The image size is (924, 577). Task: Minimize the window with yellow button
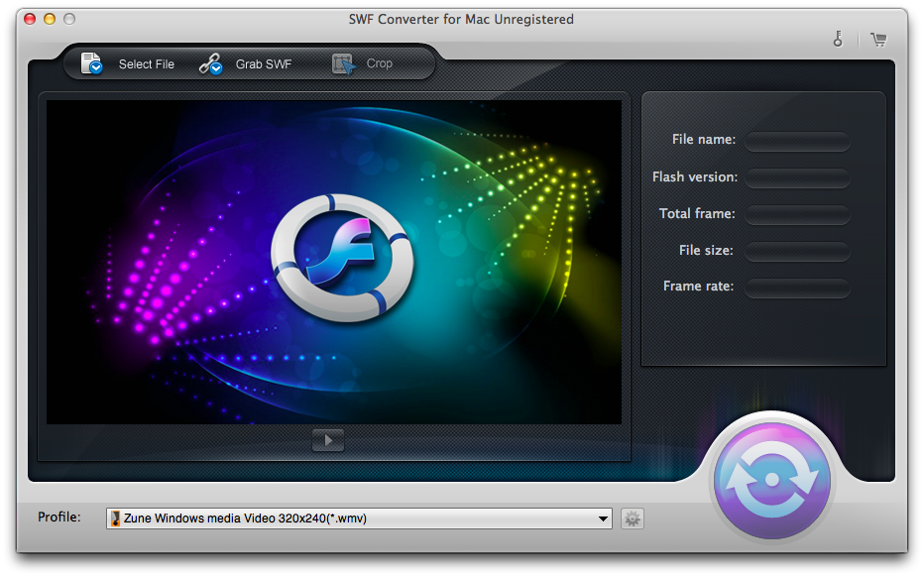click(50, 19)
